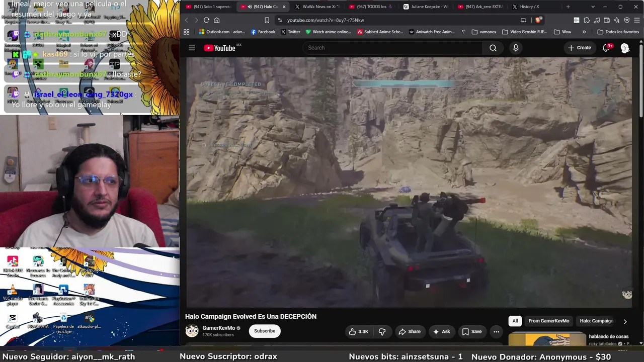Open PRAGMATA desktop shortcut
644x362 pixels.
(38, 321)
